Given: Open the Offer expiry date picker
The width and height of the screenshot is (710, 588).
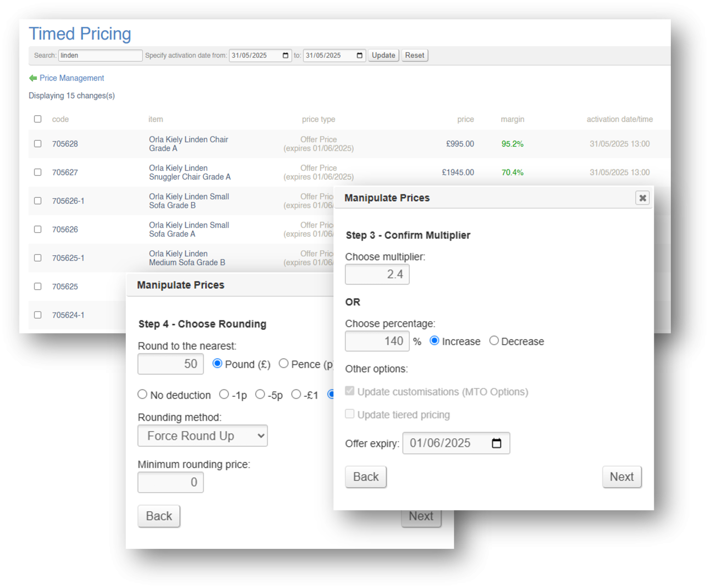Looking at the screenshot, I should coord(497,443).
